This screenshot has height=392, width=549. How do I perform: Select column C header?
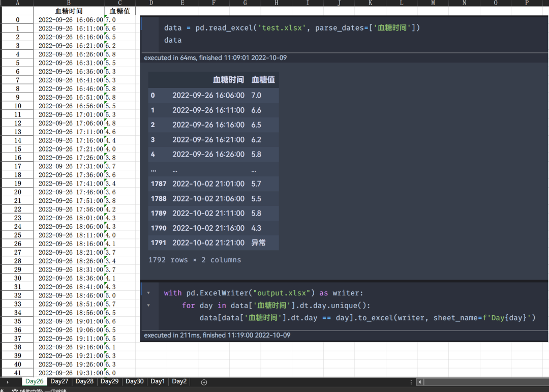[120, 3]
